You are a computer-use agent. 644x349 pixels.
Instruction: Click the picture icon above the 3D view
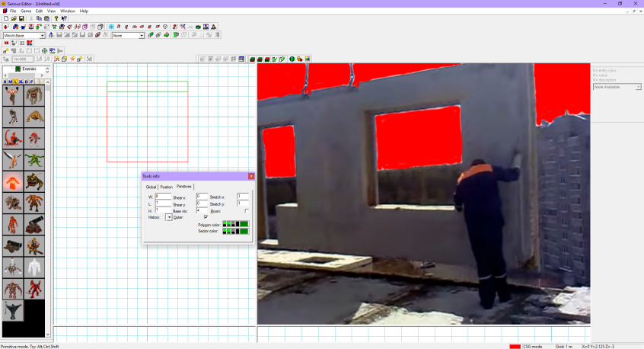tap(308, 59)
